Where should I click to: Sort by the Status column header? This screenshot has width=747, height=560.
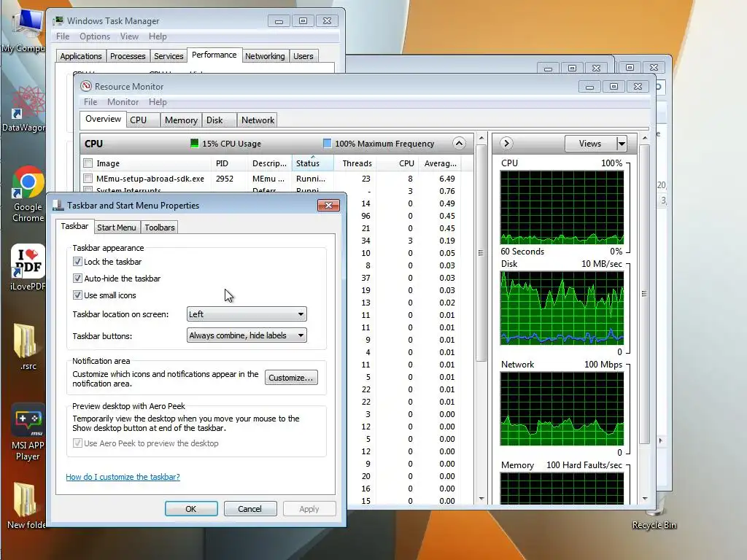pyautogui.click(x=312, y=163)
